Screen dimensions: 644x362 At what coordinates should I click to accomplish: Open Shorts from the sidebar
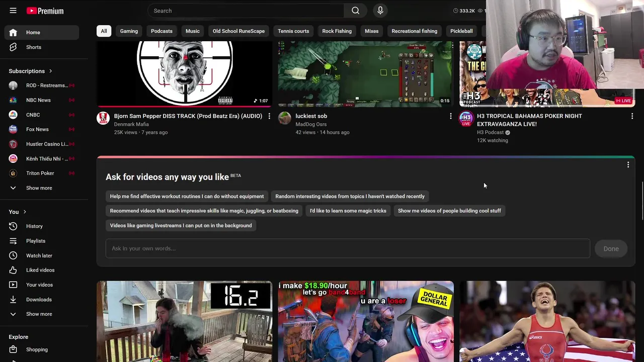(42, 47)
